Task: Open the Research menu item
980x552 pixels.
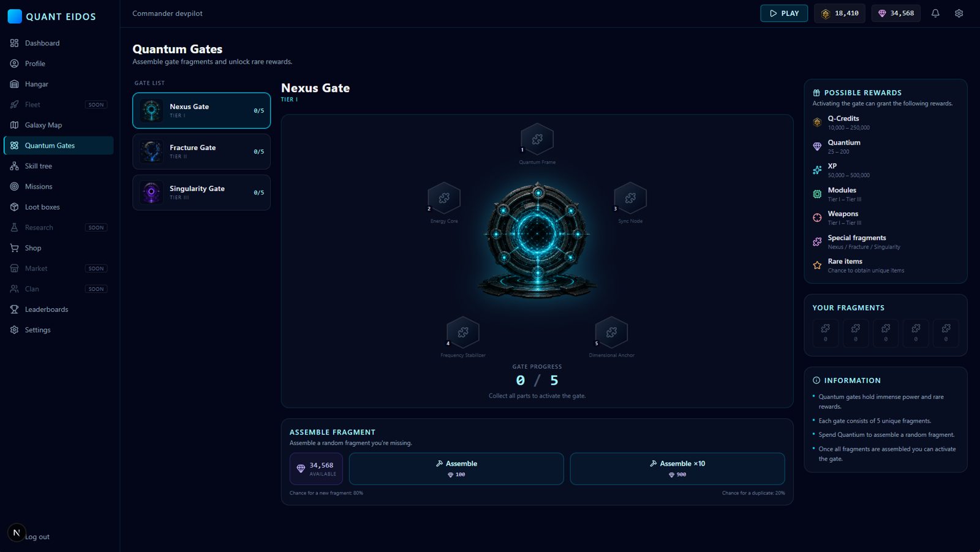Action: (59, 227)
